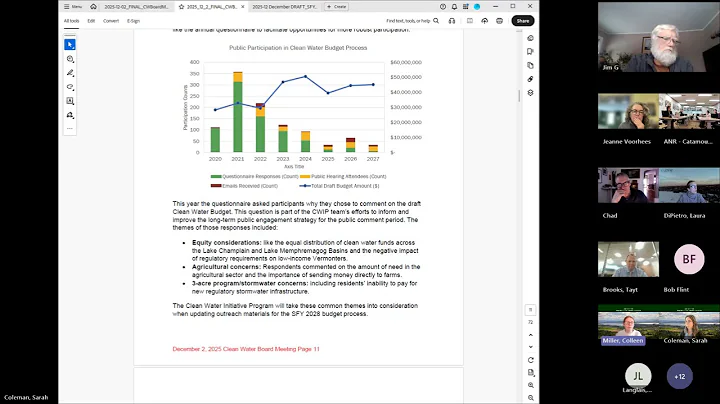Viewport: 720px width, 404px height.
Task: Open the attachments link icon in right rail
Action: coord(530,79)
